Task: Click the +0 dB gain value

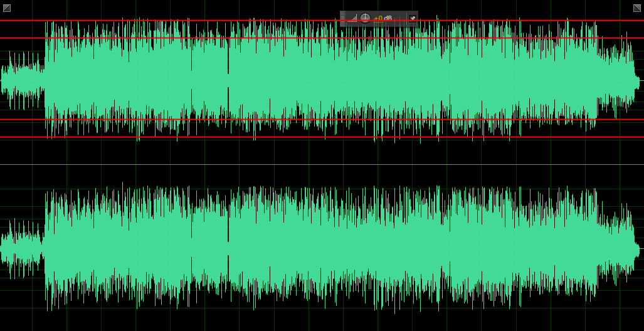Action: (x=383, y=18)
